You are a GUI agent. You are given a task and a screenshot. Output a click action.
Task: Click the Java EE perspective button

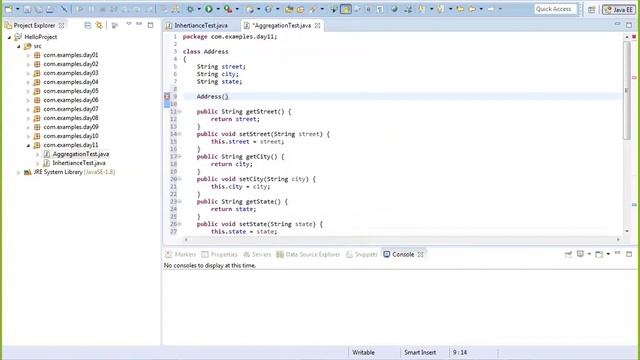(x=619, y=9)
